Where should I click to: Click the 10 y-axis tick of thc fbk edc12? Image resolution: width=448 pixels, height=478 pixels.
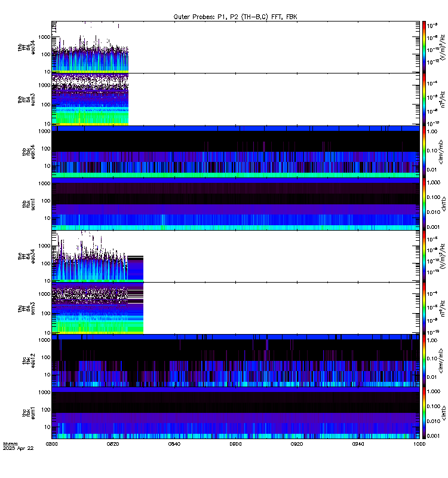[x=47, y=375]
